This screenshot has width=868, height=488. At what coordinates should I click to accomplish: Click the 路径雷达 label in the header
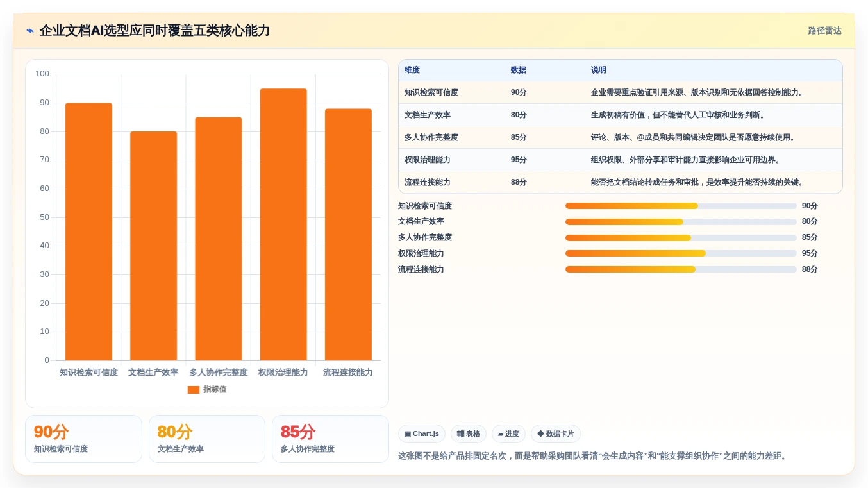(x=824, y=31)
